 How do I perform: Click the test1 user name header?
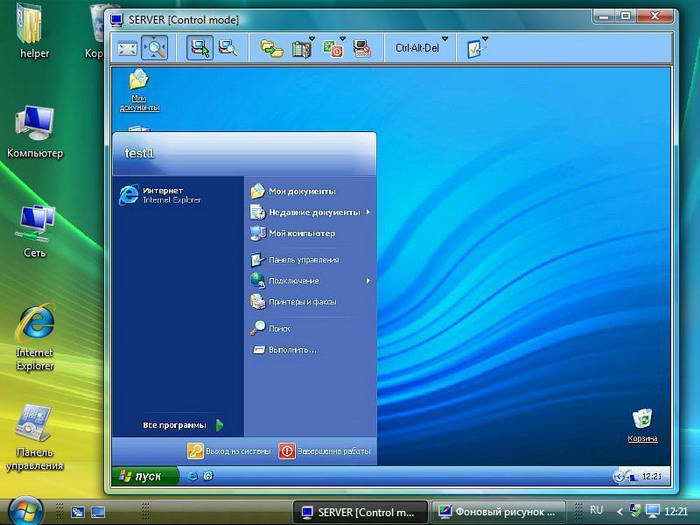pos(139,153)
